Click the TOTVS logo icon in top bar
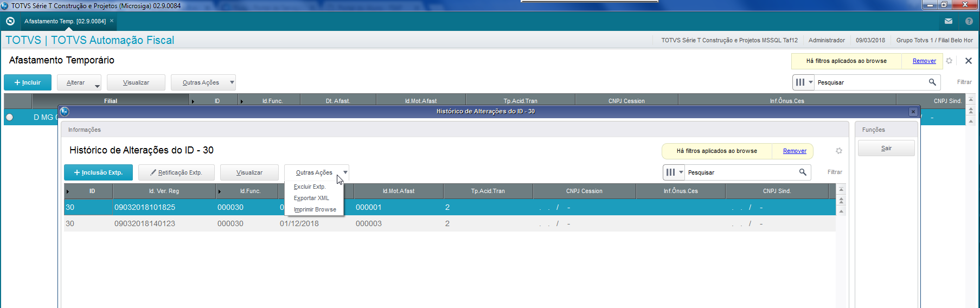 pos(10,21)
